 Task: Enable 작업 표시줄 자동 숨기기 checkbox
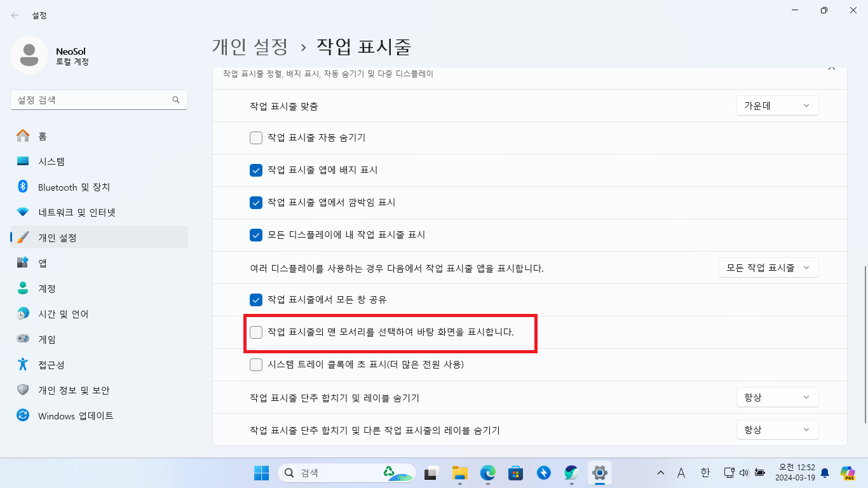[256, 137]
